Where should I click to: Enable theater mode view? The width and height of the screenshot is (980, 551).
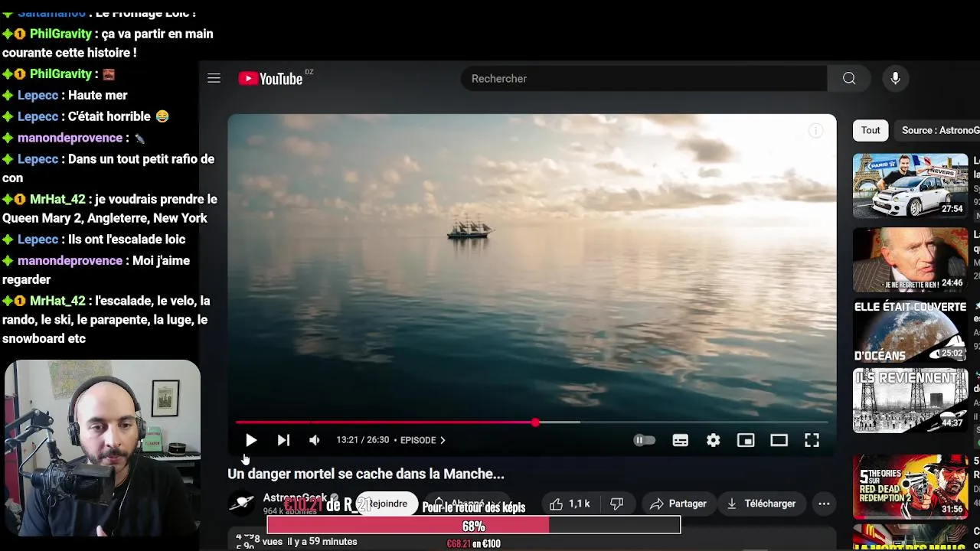[779, 440]
